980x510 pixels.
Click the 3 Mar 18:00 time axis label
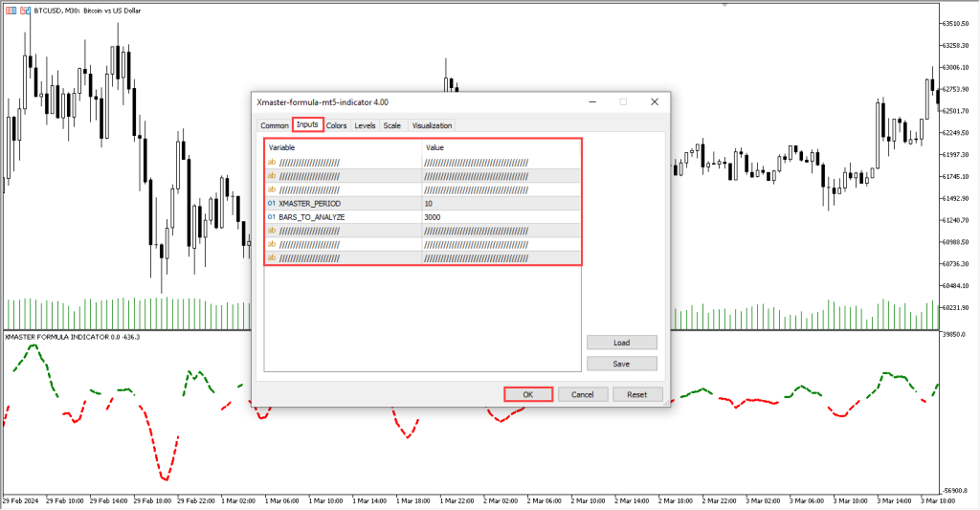(938, 500)
